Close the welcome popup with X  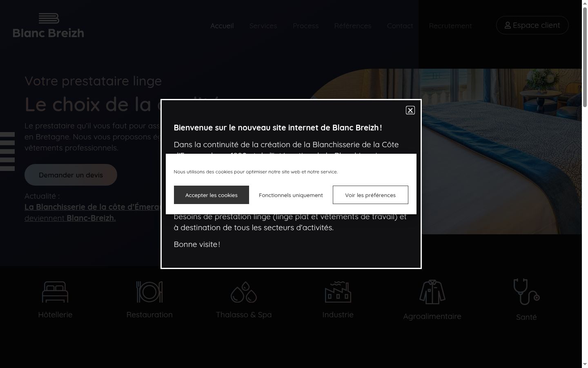(410, 110)
